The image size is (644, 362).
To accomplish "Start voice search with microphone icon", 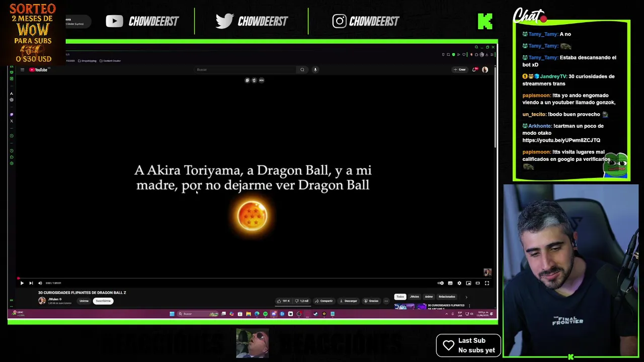I will pos(315,70).
